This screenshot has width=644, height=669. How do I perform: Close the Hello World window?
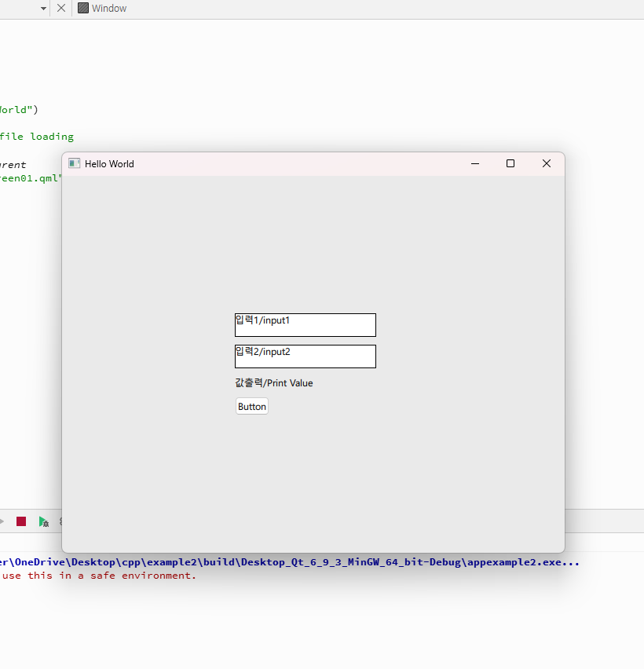(547, 163)
